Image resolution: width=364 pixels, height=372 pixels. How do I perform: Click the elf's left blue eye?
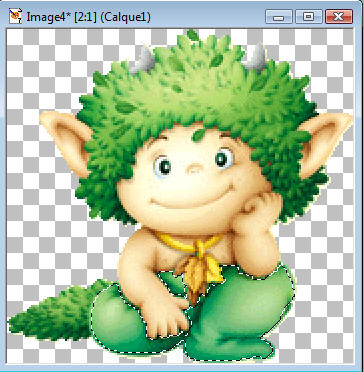(163, 166)
